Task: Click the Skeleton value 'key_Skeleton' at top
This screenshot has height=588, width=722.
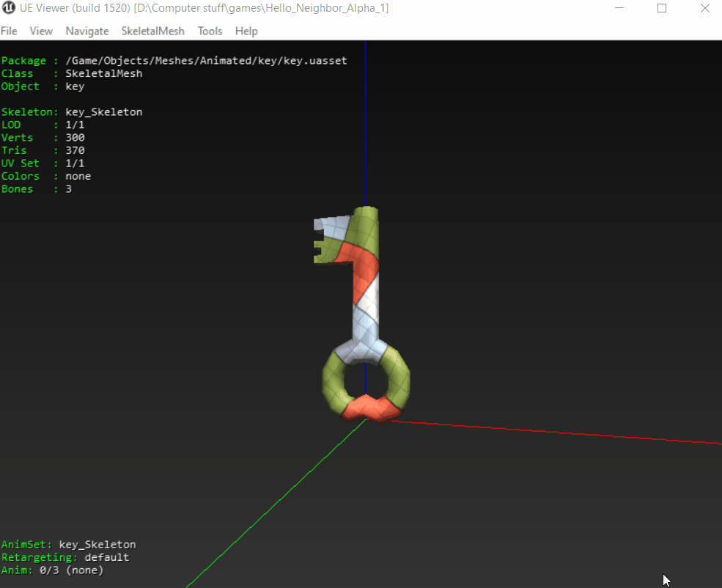Action: [104, 112]
